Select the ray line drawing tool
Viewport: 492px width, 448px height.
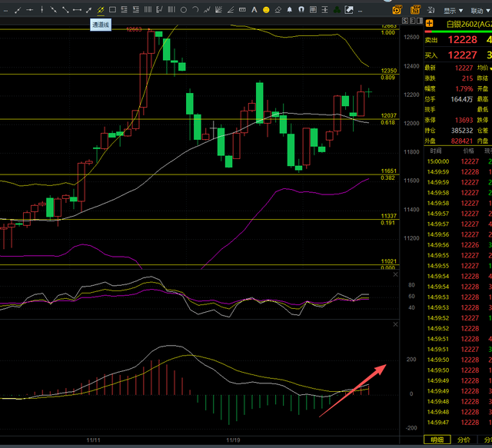(53, 10)
